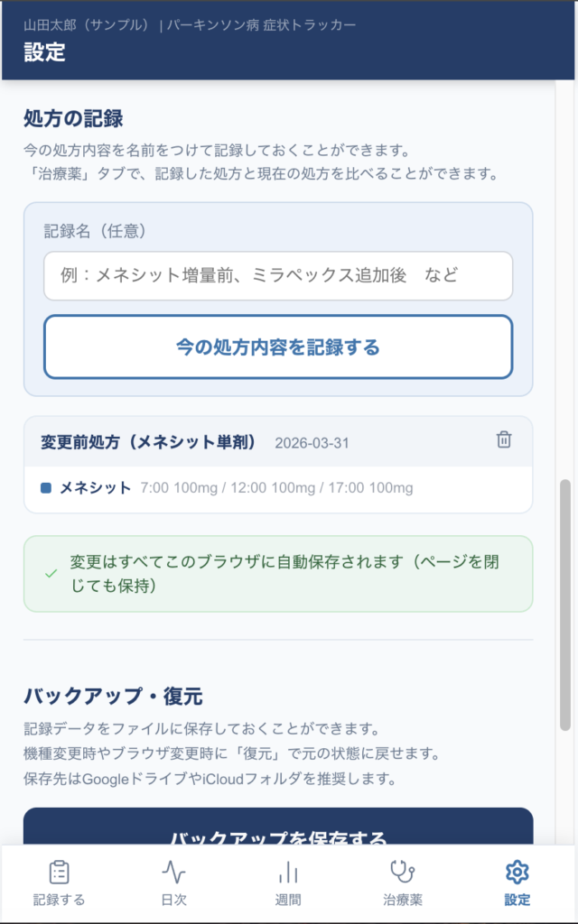The image size is (578, 924).
Task: Open the 週間 bar chart icon
Action: coord(288,872)
